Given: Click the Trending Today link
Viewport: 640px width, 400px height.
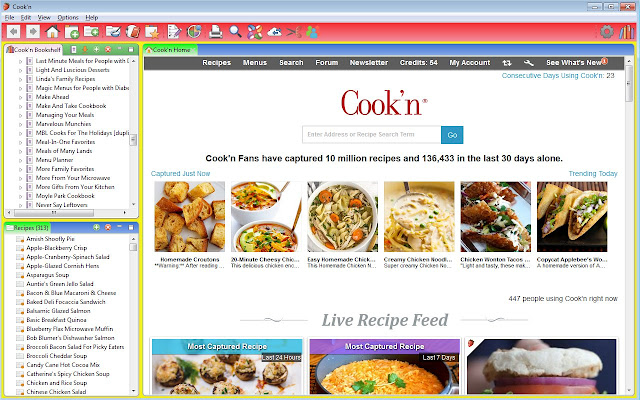Looking at the screenshot, I should coord(593,173).
